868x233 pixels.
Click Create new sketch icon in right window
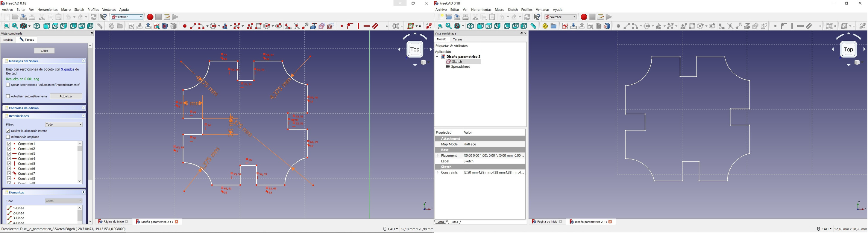[x=565, y=26]
